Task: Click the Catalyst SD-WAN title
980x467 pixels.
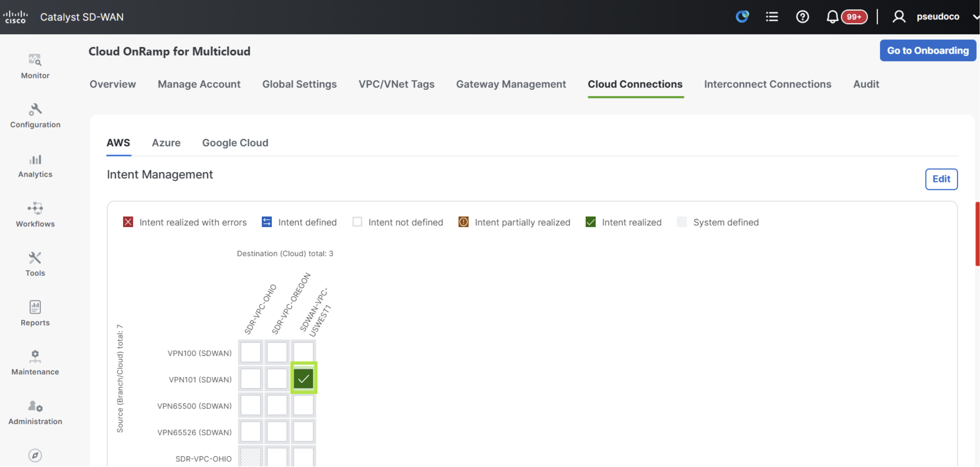Action: (x=82, y=17)
